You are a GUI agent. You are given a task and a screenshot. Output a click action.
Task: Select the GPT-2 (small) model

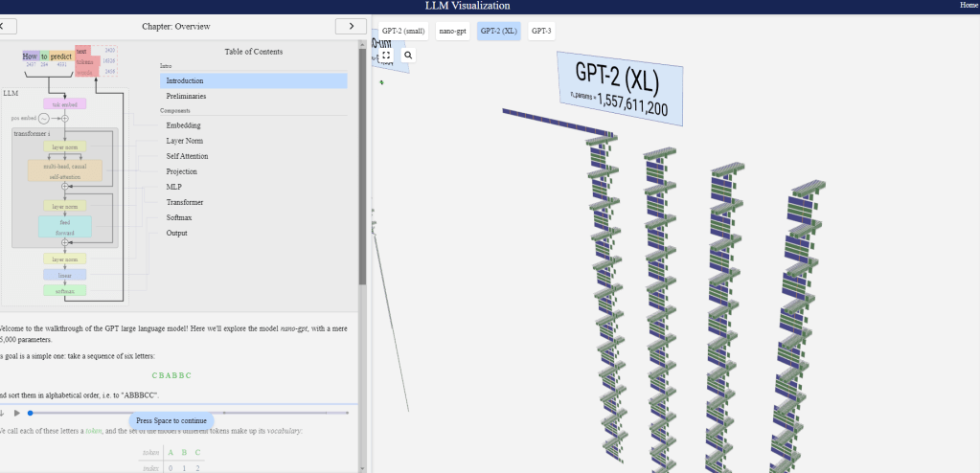coord(402,31)
